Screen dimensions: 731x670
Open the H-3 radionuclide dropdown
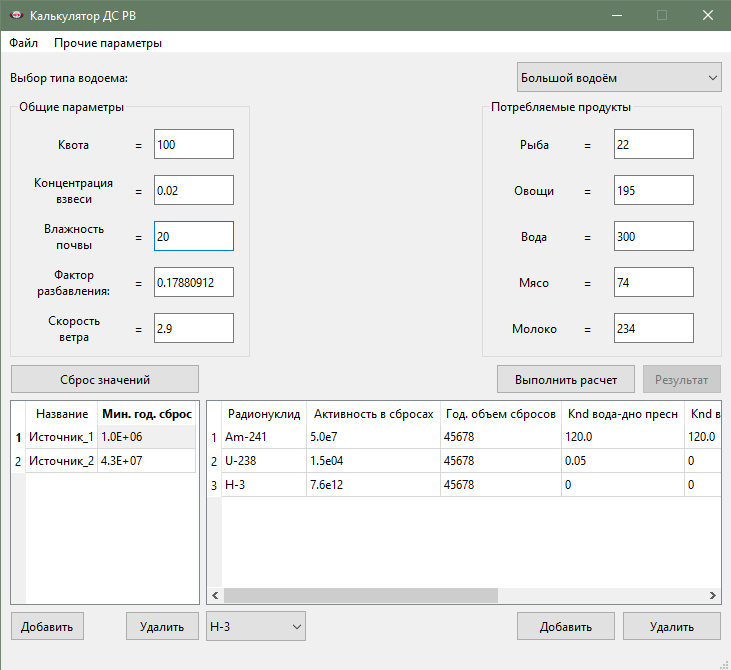255,626
